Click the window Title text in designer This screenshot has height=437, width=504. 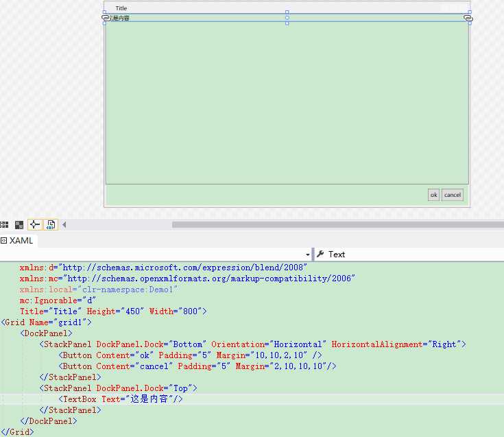[121, 8]
